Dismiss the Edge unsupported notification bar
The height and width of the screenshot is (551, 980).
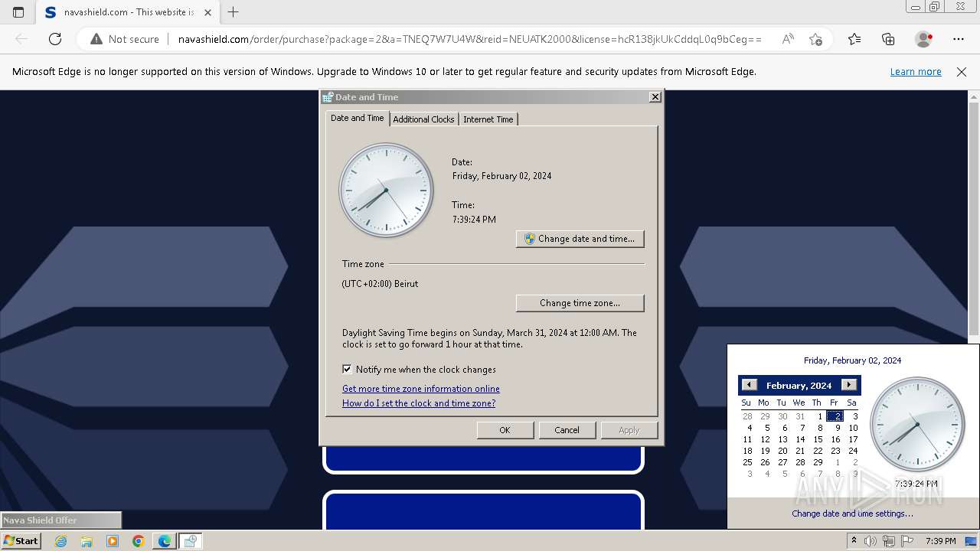962,71
